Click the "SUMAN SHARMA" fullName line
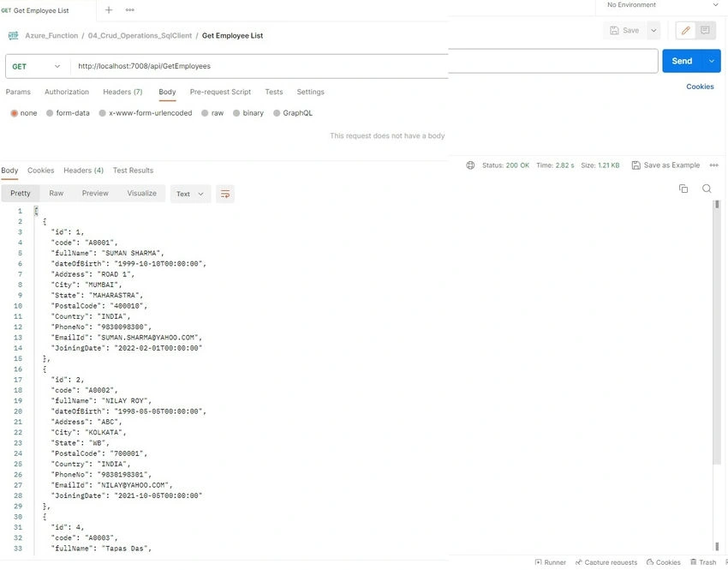 [108, 253]
